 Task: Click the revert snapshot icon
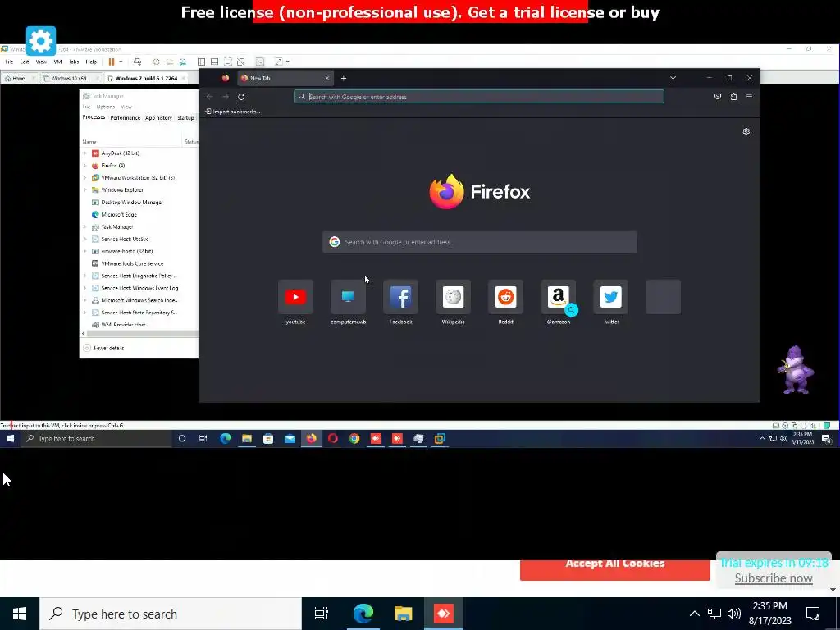click(169, 62)
